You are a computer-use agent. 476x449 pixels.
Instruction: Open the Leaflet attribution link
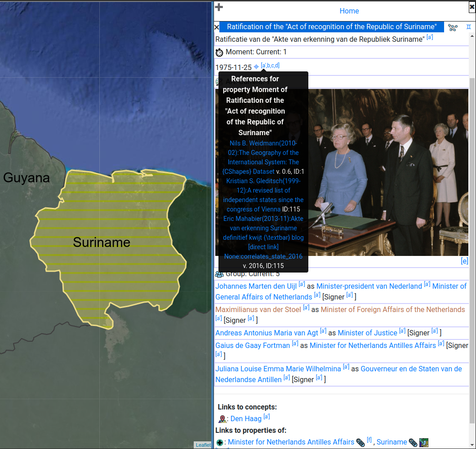pyautogui.click(x=203, y=445)
